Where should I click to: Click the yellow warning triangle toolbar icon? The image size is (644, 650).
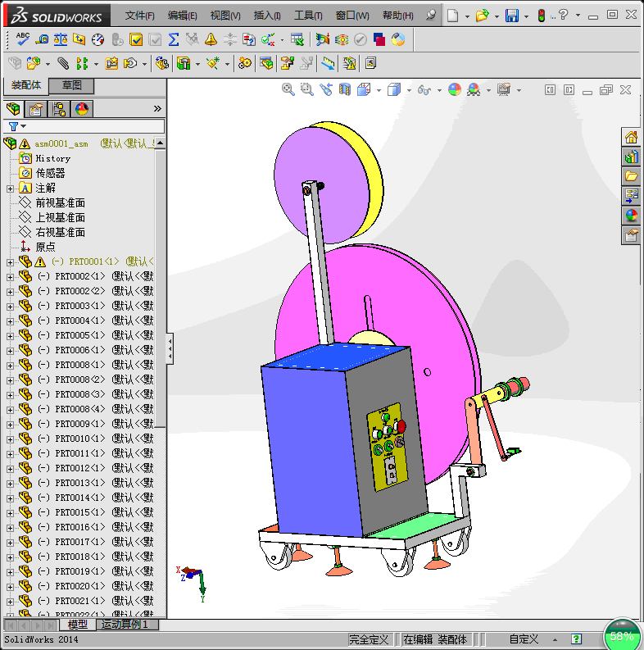point(211,39)
